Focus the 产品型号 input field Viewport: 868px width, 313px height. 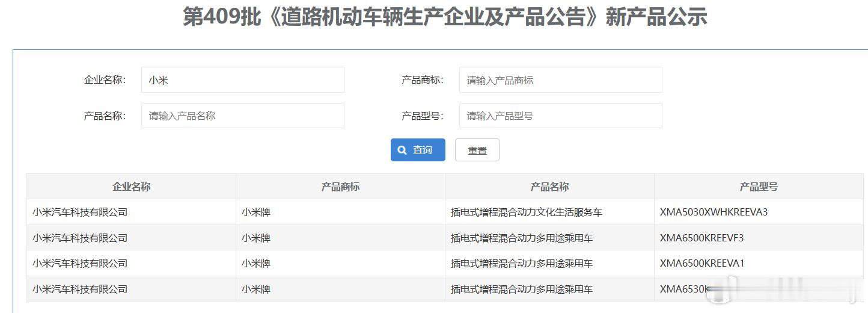pos(561,116)
